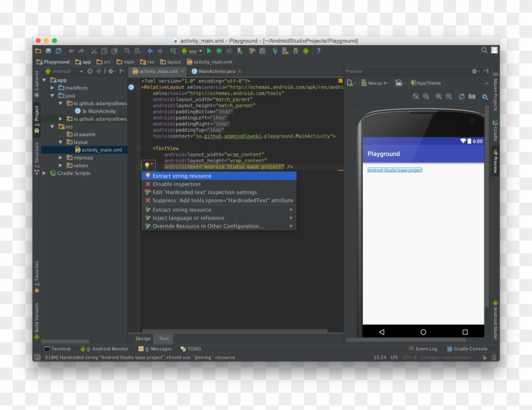Click the layout breadcrumb in navigation bar
This screenshot has height=410, width=532.
click(x=170, y=61)
